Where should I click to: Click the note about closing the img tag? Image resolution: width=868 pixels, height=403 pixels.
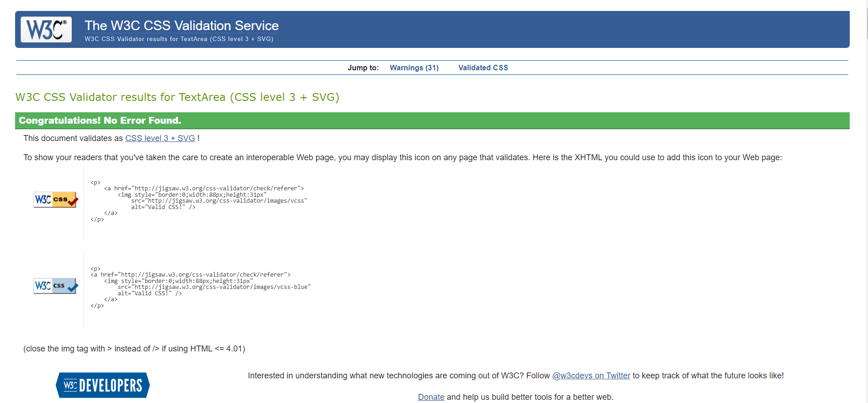[134, 349]
